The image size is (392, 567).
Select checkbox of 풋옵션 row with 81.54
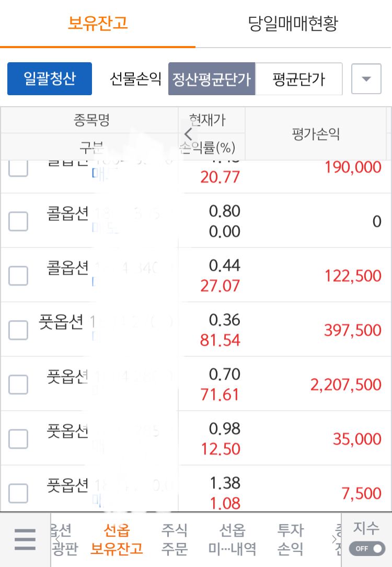pyautogui.click(x=18, y=330)
